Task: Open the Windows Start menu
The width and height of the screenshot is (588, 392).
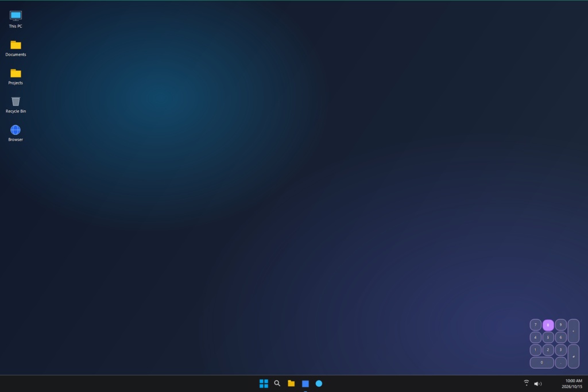Action: pyautogui.click(x=264, y=383)
